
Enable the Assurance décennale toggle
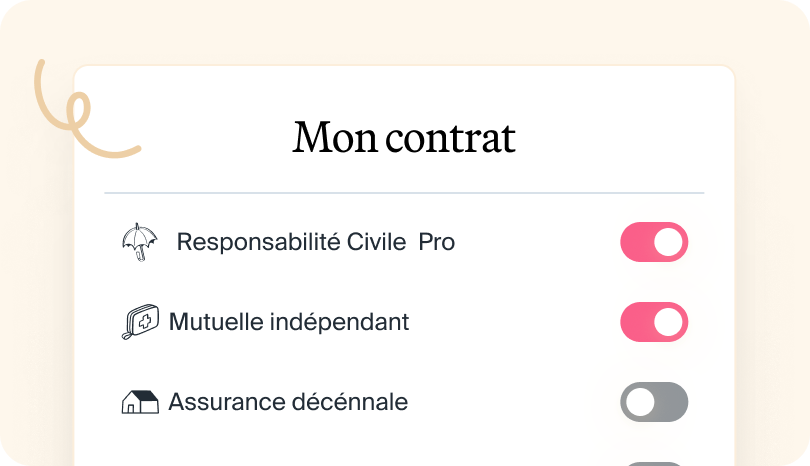tap(654, 402)
